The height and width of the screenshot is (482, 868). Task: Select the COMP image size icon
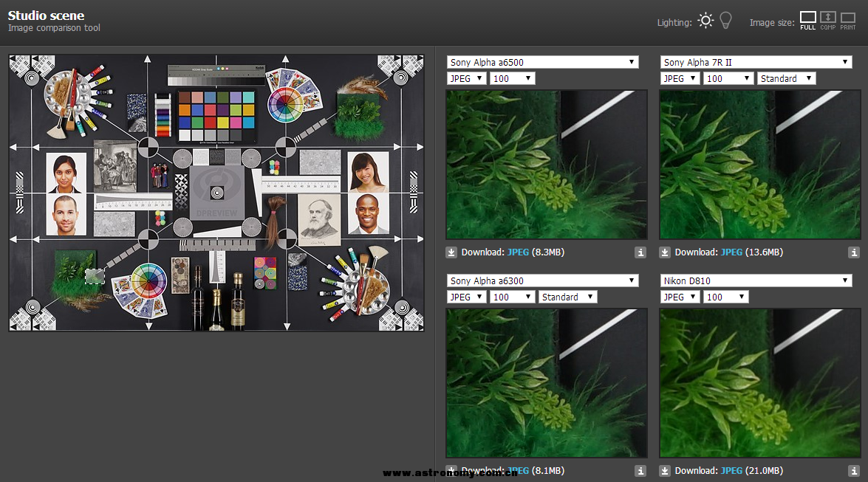(x=827, y=21)
